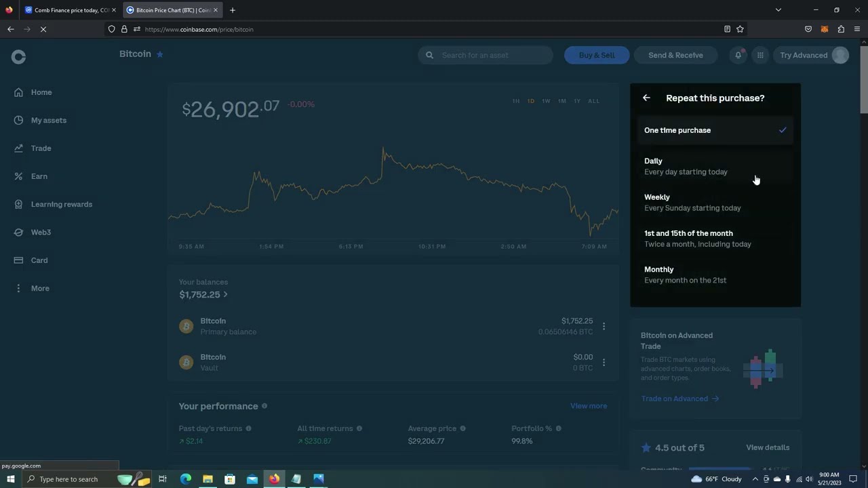This screenshot has height=488, width=868.
Task: Click the Bitcoin coin icon for Vault
Action: (x=186, y=362)
